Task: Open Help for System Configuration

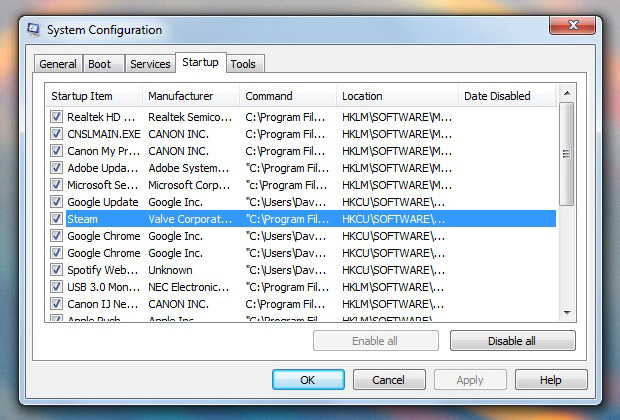Action: click(551, 380)
